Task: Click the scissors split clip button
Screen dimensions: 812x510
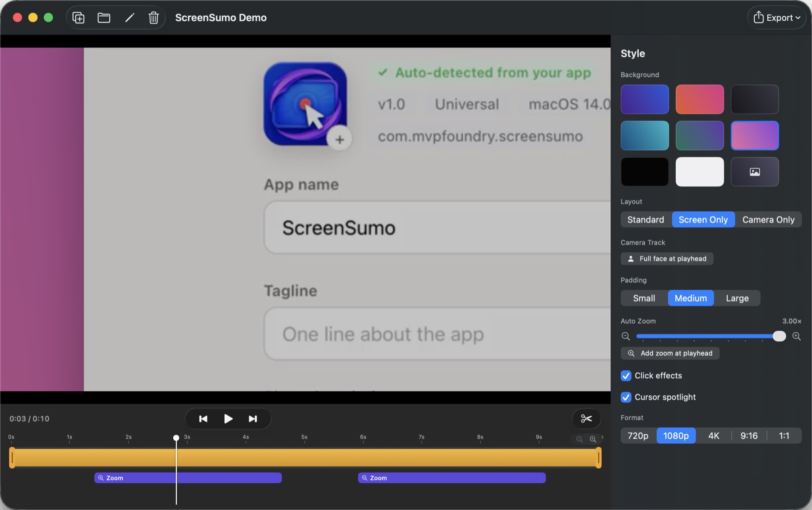Action: [x=586, y=419]
